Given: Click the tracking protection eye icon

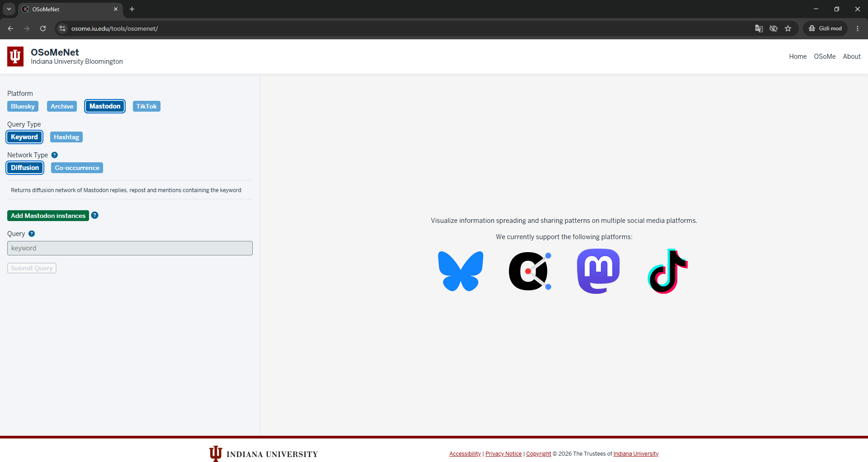Looking at the screenshot, I should pyautogui.click(x=774, y=28).
